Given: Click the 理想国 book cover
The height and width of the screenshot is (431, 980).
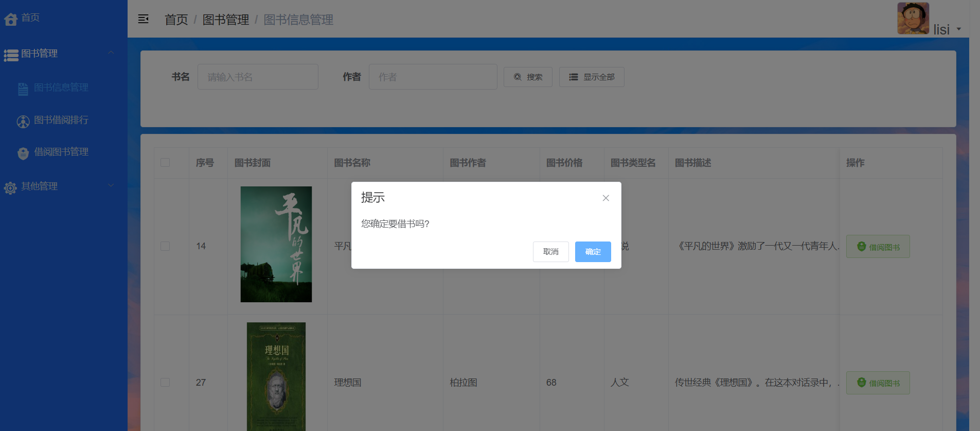Looking at the screenshot, I should pos(276,376).
